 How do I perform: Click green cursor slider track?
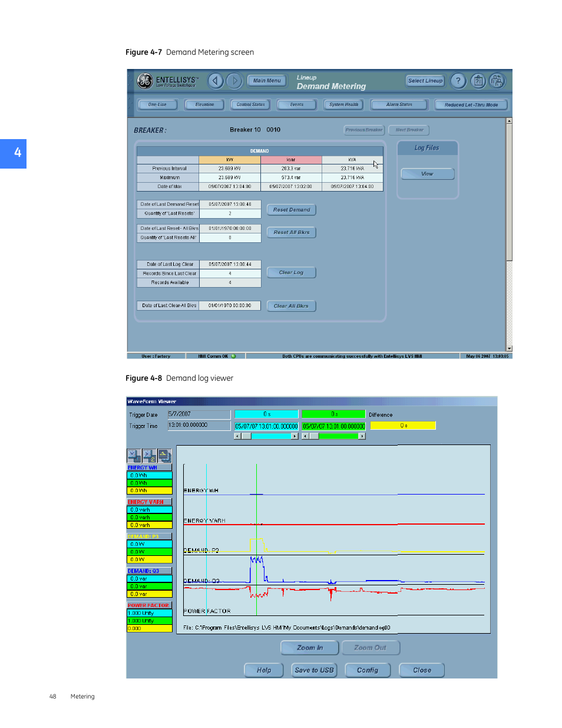point(334,436)
